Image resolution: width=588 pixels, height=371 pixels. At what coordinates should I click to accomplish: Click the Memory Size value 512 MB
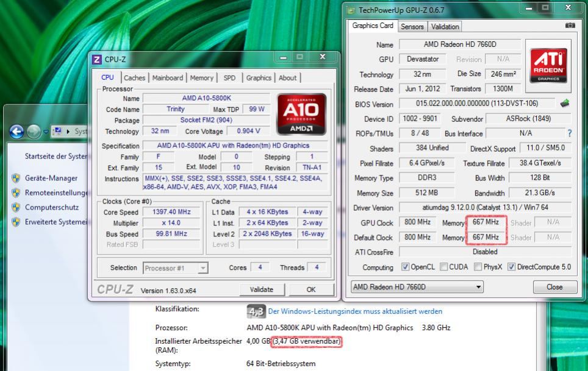(x=426, y=193)
